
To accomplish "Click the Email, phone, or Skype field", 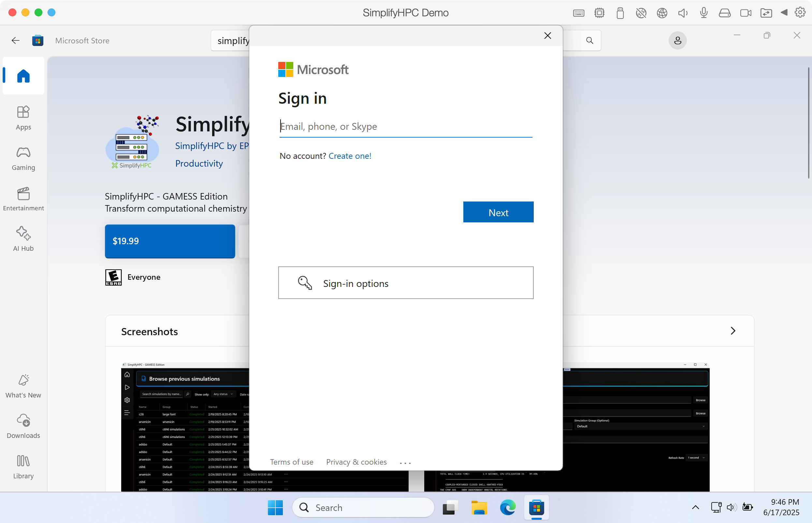I will (x=405, y=127).
